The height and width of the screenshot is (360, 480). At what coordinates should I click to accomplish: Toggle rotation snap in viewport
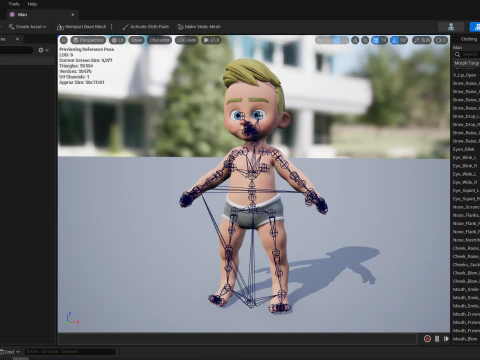pos(395,40)
